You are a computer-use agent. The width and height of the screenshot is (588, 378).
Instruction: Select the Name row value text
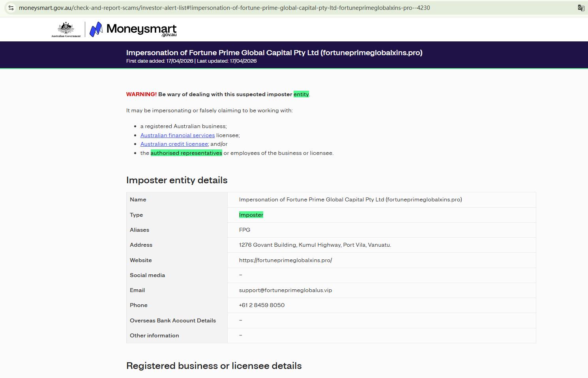click(x=350, y=199)
